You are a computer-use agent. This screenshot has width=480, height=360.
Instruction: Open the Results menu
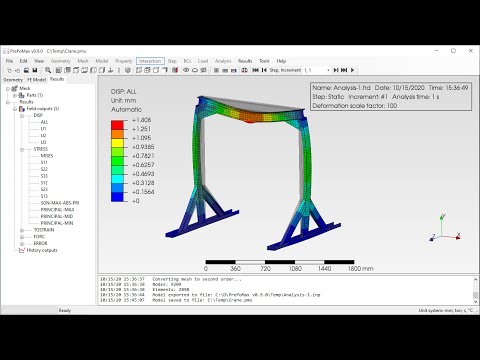245,61
